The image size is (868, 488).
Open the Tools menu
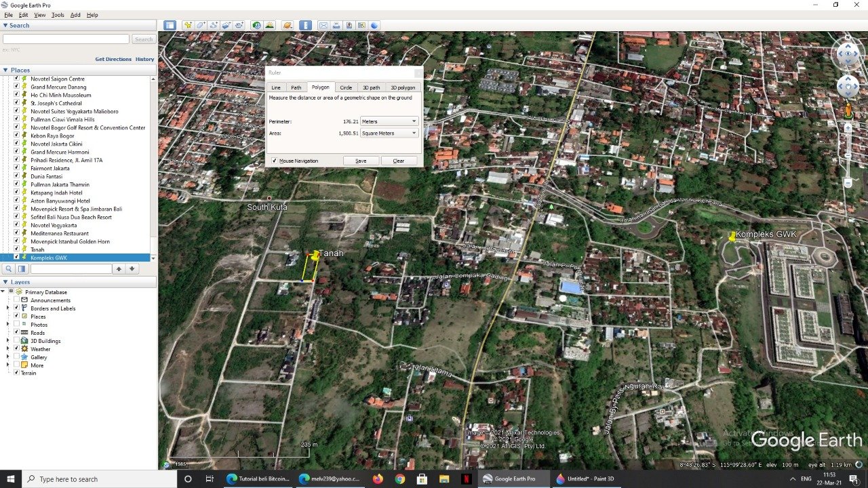(x=58, y=15)
